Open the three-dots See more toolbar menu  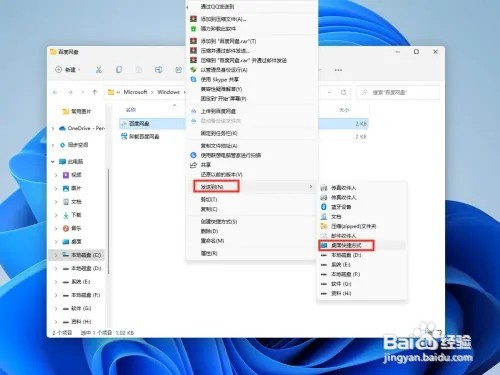(338, 70)
